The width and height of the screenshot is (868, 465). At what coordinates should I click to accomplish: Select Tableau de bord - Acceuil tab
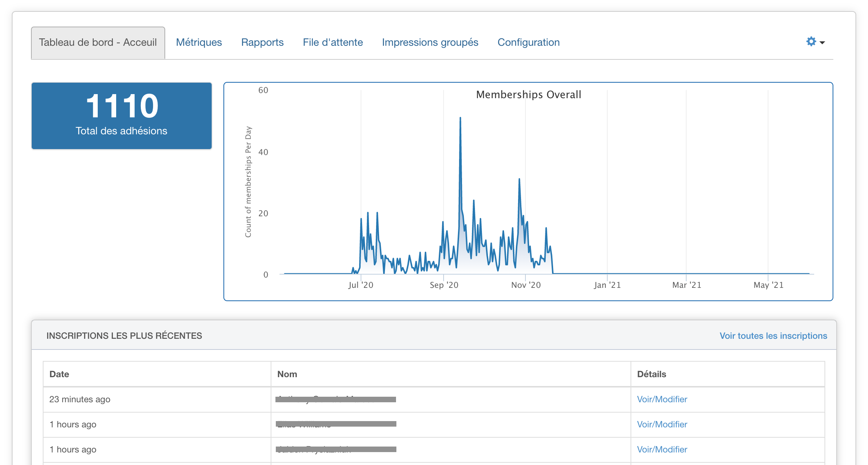[x=98, y=42]
